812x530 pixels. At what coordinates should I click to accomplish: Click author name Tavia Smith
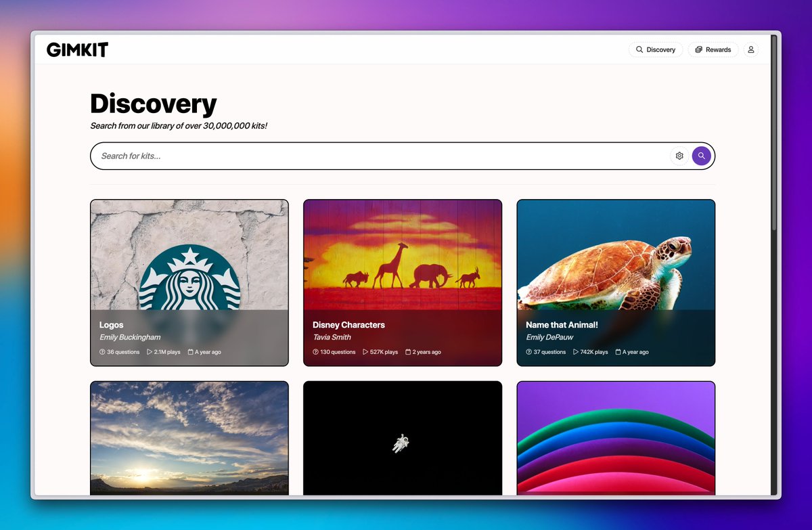[332, 337]
